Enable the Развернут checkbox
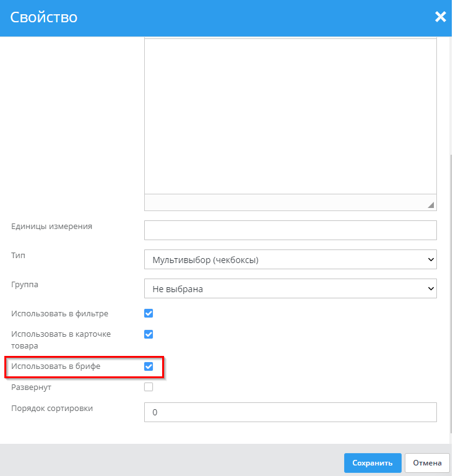 [x=149, y=387]
